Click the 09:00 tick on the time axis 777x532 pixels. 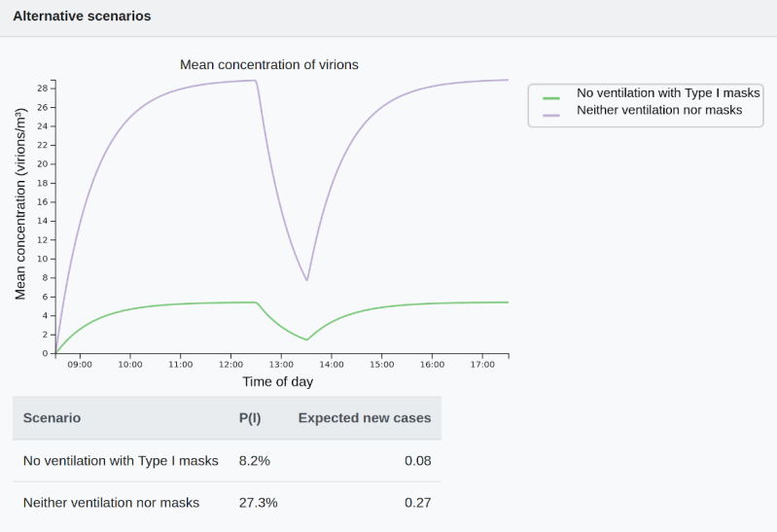pos(80,365)
